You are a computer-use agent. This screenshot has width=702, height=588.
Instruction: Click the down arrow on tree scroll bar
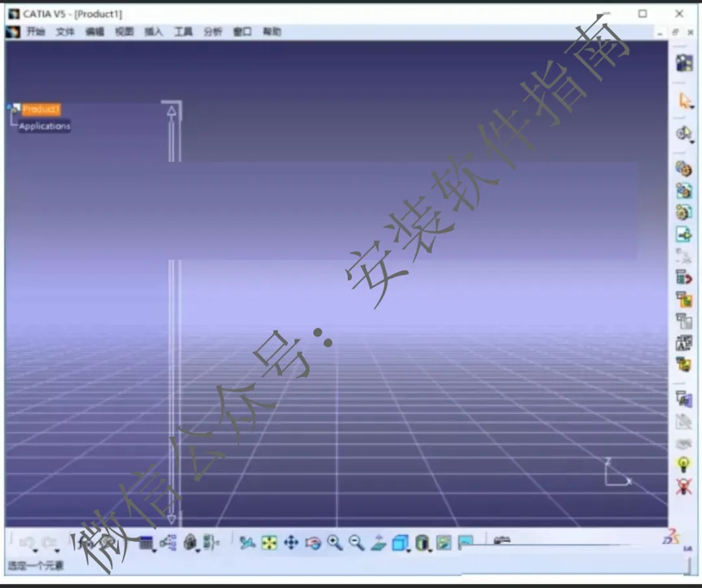pyautogui.click(x=172, y=520)
